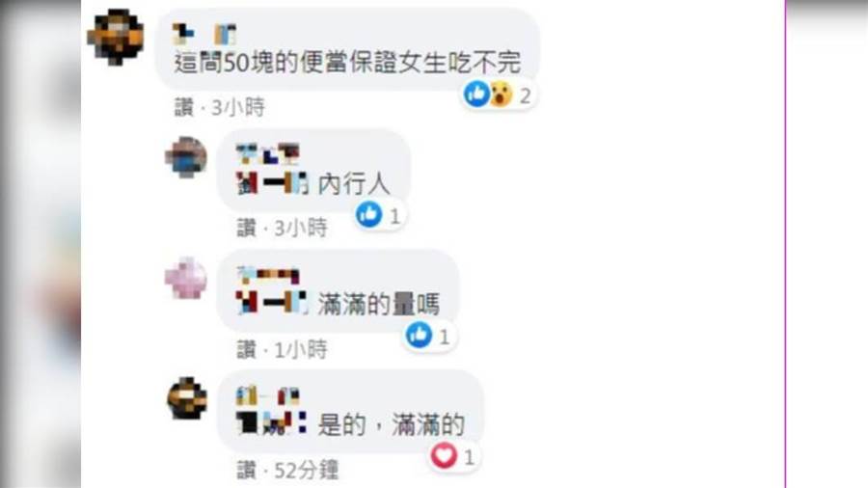This screenshot has height=488, width=868.
Task: Click the blue like icon on the 內行人 reply
Action: [x=369, y=214]
